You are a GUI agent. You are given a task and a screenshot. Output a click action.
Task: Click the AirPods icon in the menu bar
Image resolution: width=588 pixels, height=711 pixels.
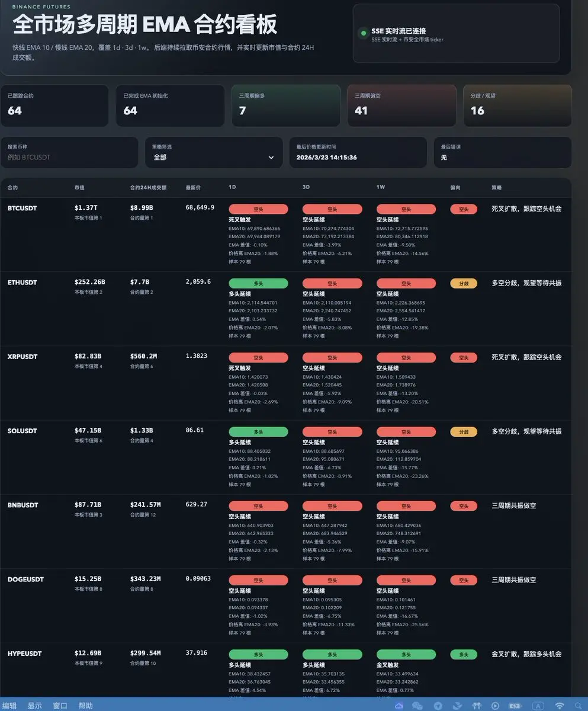pyautogui.click(x=475, y=706)
